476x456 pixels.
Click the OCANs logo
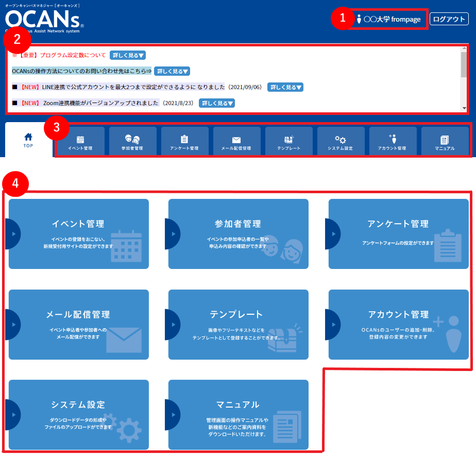[44, 19]
